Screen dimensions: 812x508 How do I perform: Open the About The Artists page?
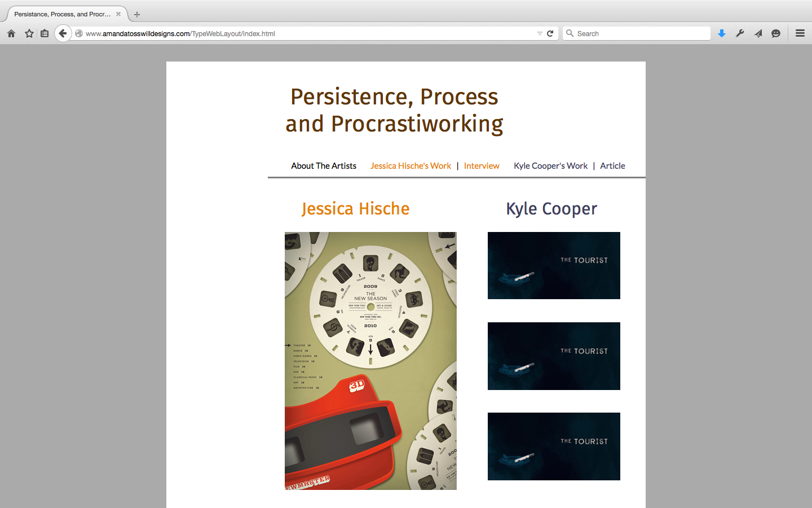point(324,166)
